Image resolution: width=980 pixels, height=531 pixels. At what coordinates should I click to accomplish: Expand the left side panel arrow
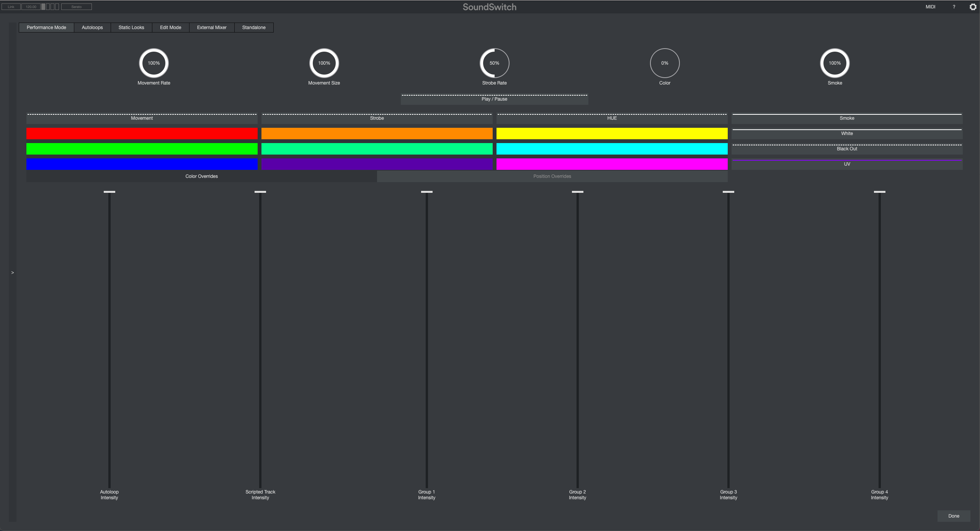click(x=13, y=272)
